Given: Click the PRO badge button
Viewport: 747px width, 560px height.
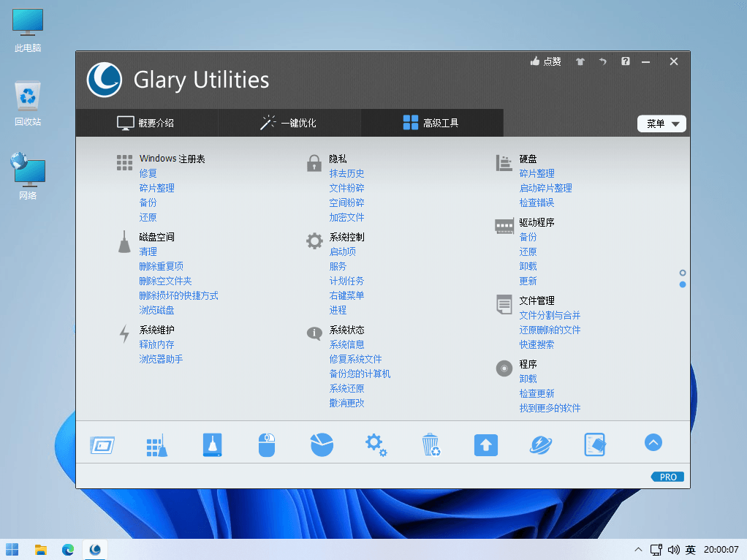Looking at the screenshot, I should pyautogui.click(x=667, y=477).
